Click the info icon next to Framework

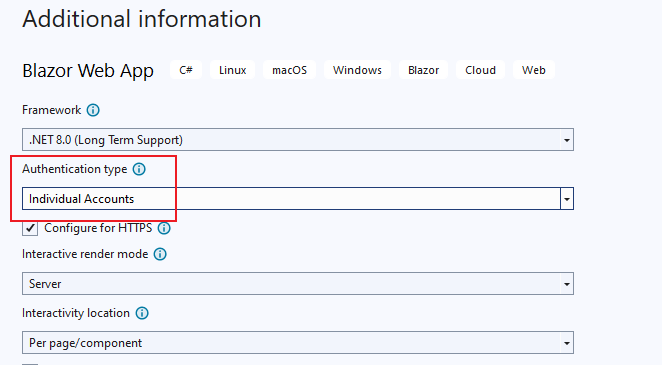coord(93,110)
